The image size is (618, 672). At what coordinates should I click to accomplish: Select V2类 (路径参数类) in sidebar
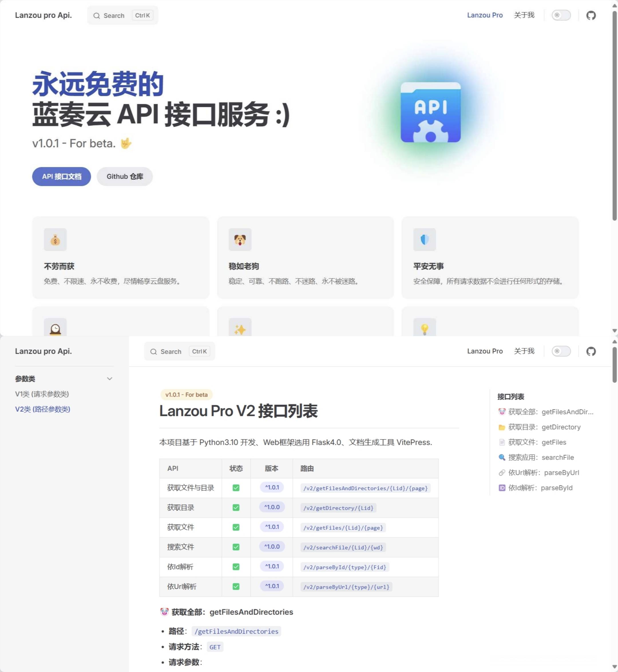click(42, 409)
